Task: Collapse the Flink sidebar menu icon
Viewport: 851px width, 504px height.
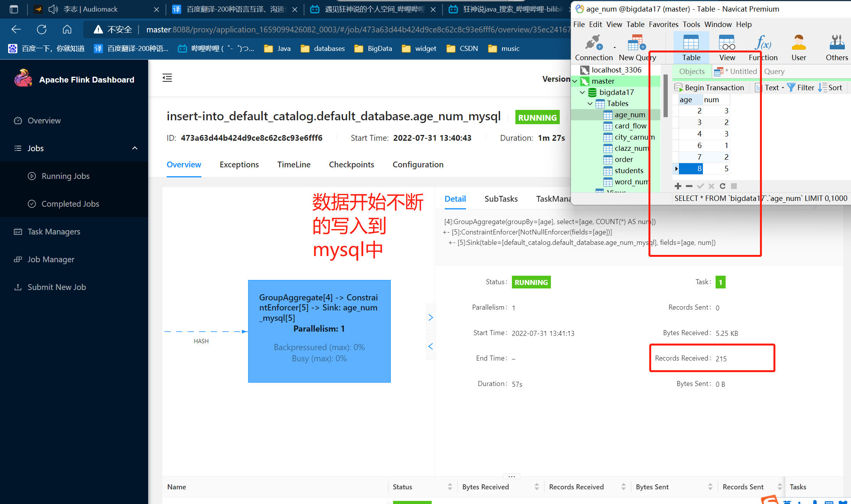Action: [x=167, y=78]
